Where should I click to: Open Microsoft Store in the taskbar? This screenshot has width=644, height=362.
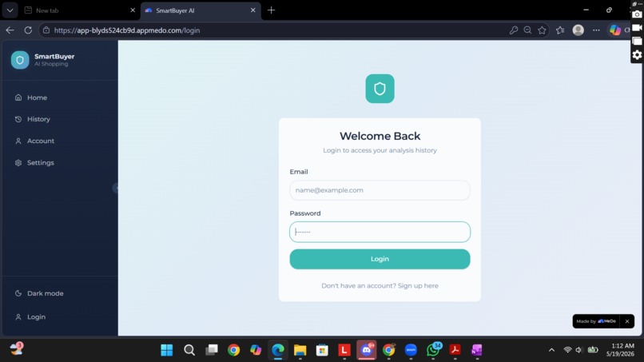pos(323,350)
